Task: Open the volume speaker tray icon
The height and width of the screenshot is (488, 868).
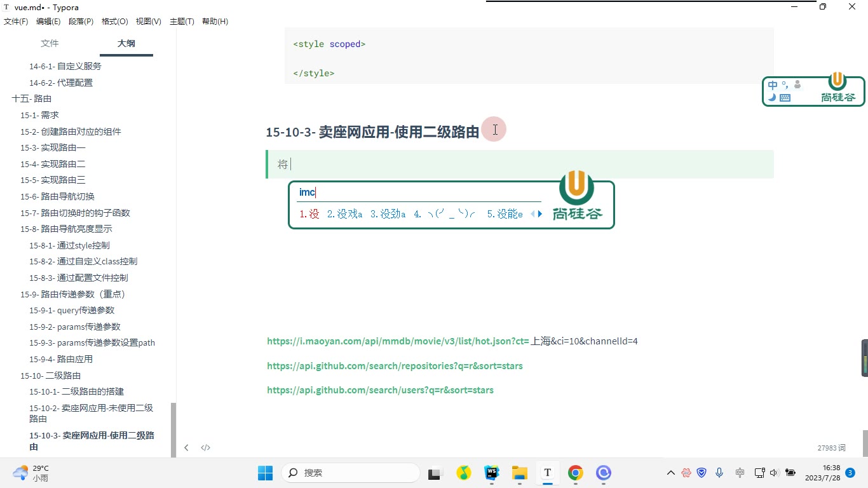Action: pos(774,473)
